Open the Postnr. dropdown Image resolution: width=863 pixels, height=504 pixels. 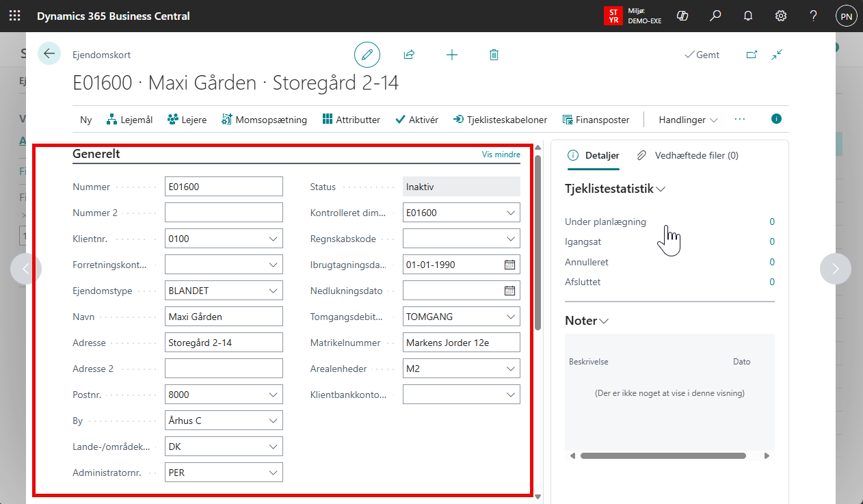[x=273, y=395]
